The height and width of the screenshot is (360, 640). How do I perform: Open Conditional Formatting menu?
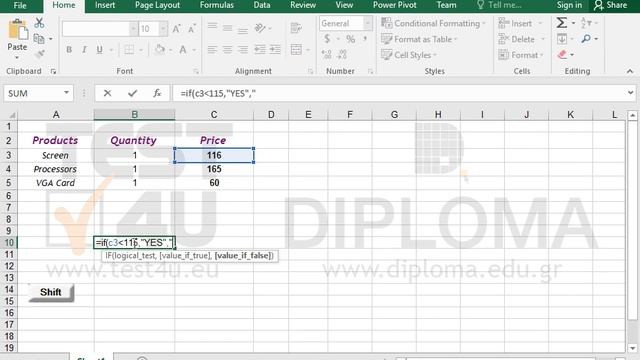click(433, 23)
